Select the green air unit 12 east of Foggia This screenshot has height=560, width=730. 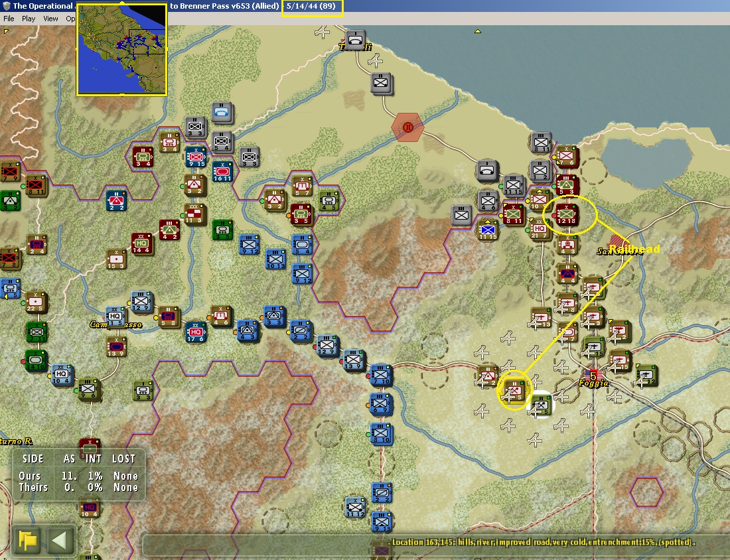[646, 376]
